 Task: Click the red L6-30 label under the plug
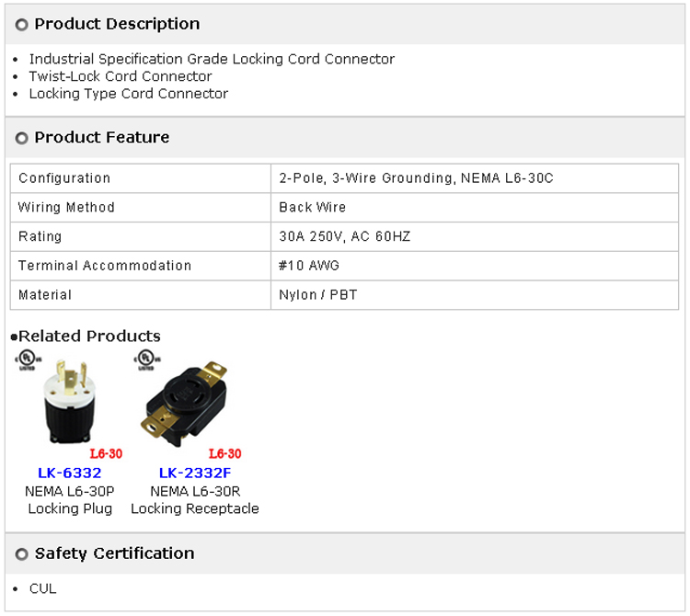pyautogui.click(x=106, y=453)
